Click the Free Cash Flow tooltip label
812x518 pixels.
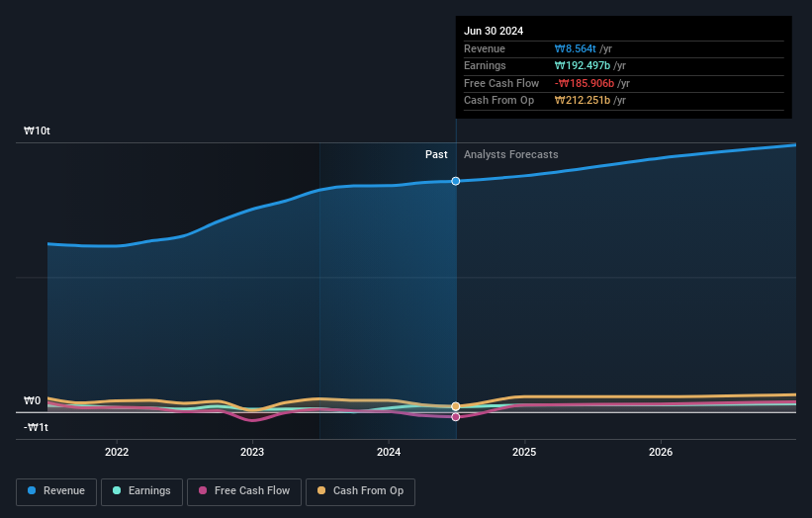(501, 83)
